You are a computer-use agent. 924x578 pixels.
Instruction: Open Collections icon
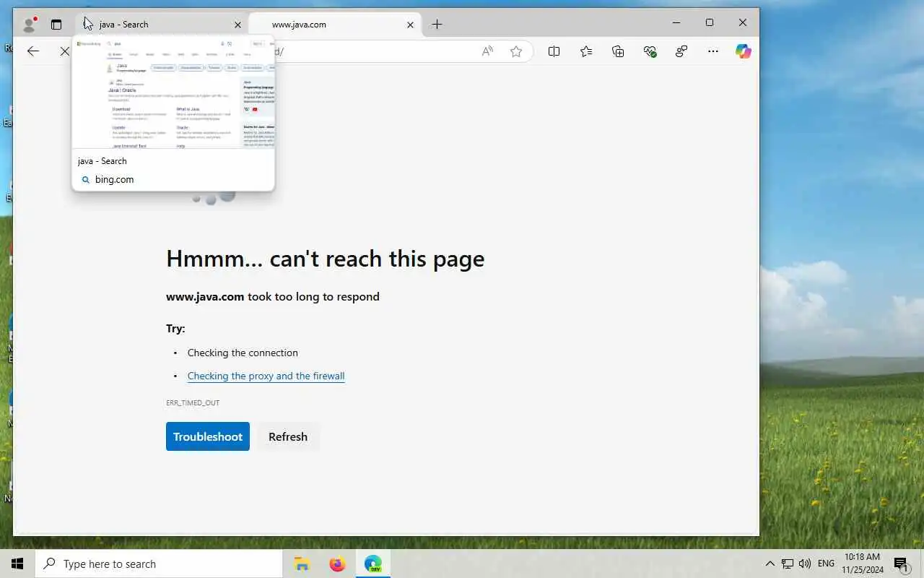point(618,51)
